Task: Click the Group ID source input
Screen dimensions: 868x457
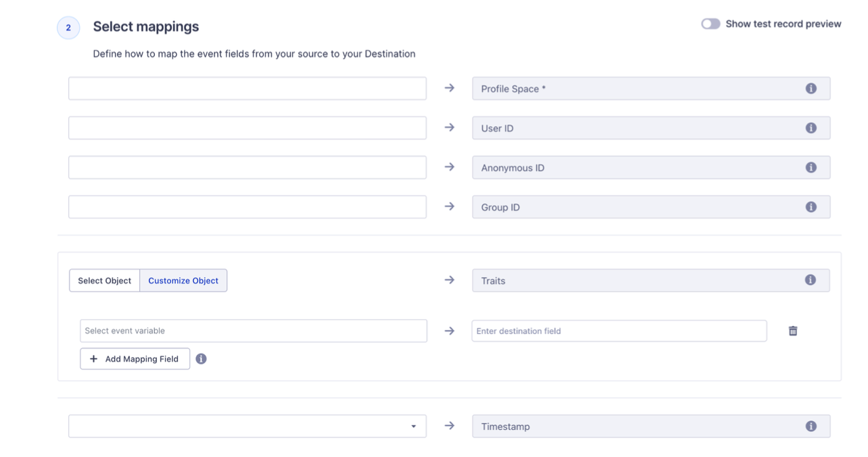Action: (x=247, y=207)
